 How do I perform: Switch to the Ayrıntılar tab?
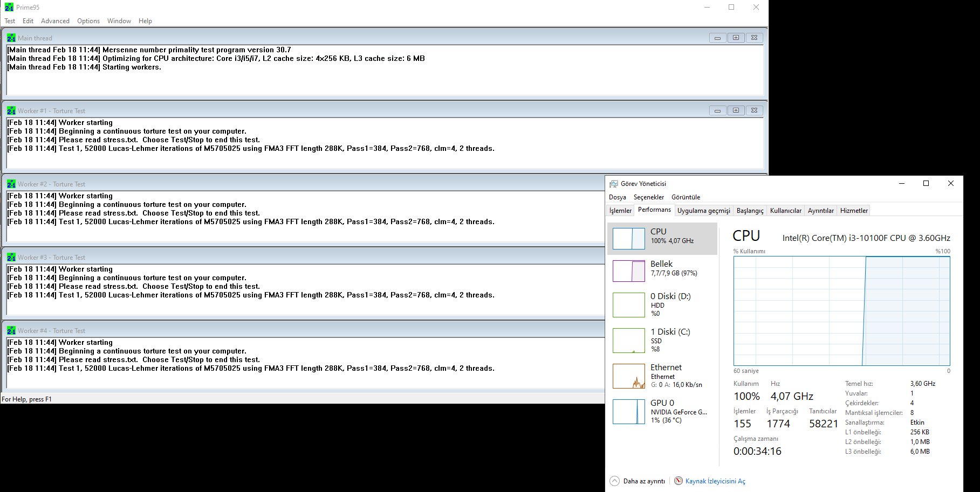[821, 211]
